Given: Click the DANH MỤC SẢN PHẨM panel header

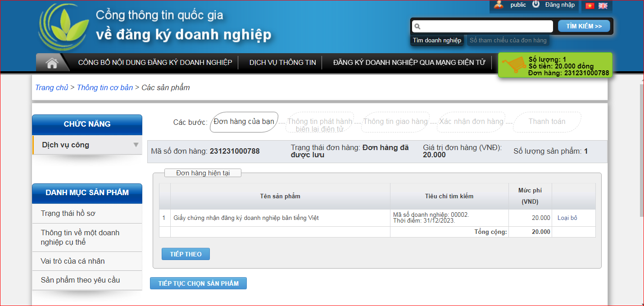Looking at the screenshot, I should 87,193.
